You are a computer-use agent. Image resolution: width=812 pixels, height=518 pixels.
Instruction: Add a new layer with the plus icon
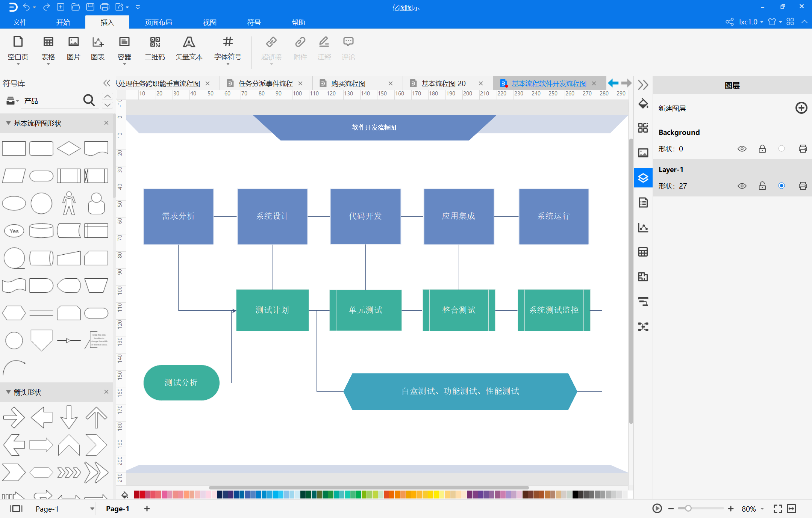click(801, 108)
